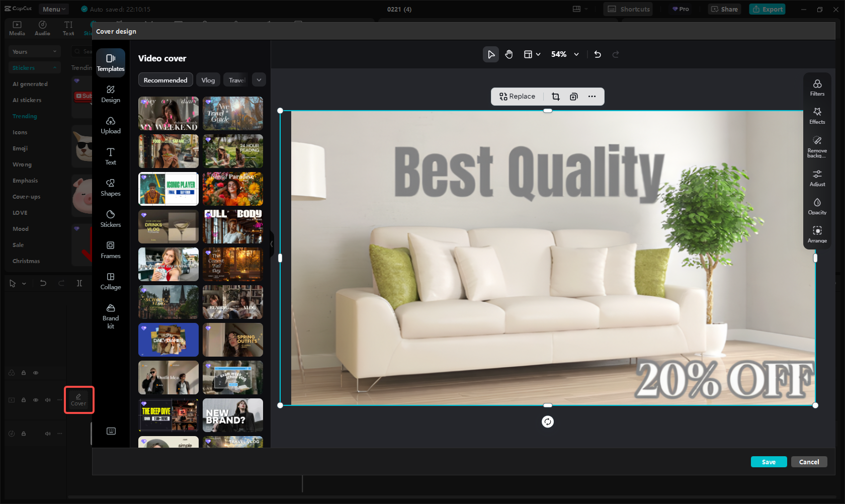
Task: Select the Recommended template category
Action: (x=165, y=80)
